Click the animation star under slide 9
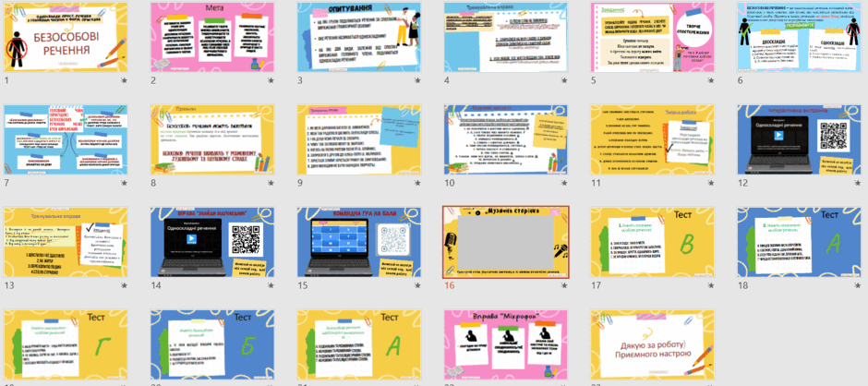 point(417,183)
